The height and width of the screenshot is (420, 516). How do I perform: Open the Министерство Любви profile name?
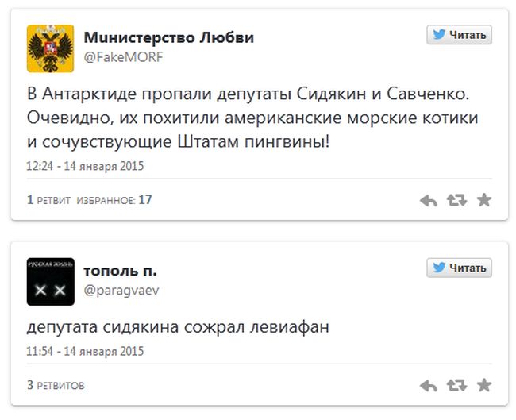coord(169,37)
